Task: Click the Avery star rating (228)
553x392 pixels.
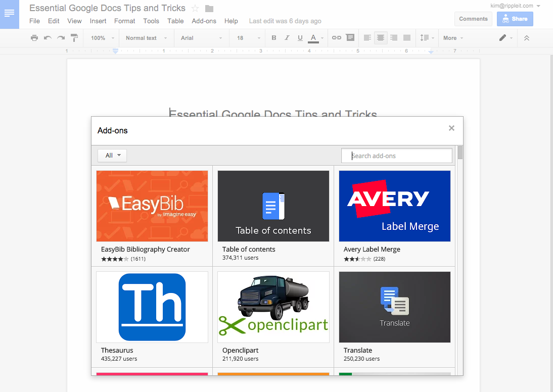Action: (364, 259)
